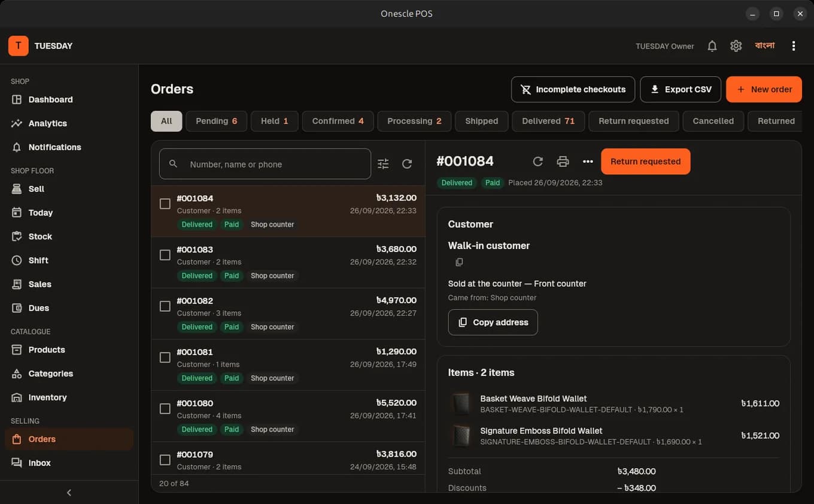Viewport: 814px width, 504px height.
Task: Check the box for order #001081
Action: (x=165, y=357)
